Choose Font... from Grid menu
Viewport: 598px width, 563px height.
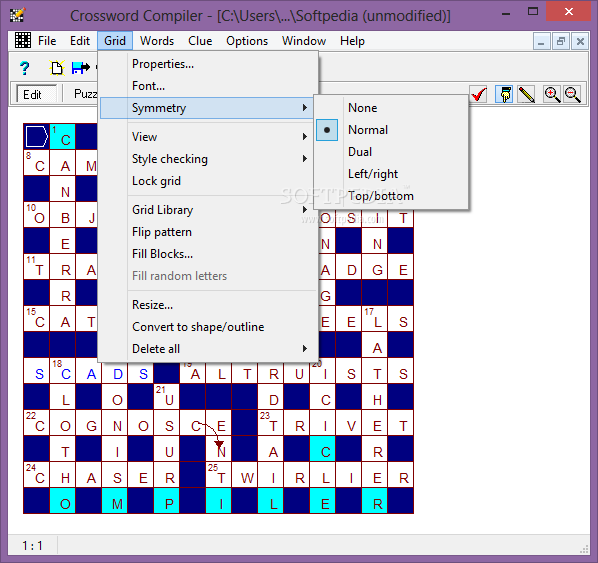tap(208, 86)
